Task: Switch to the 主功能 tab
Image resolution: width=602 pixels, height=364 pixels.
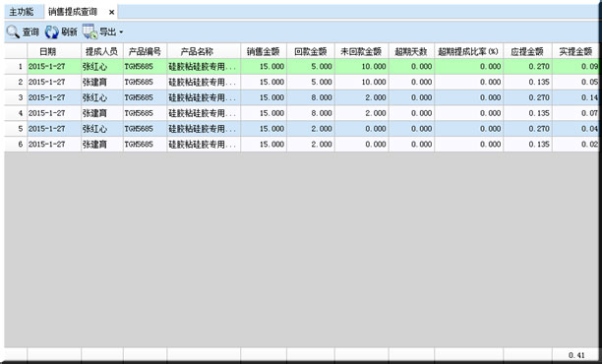Action: click(x=22, y=12)
